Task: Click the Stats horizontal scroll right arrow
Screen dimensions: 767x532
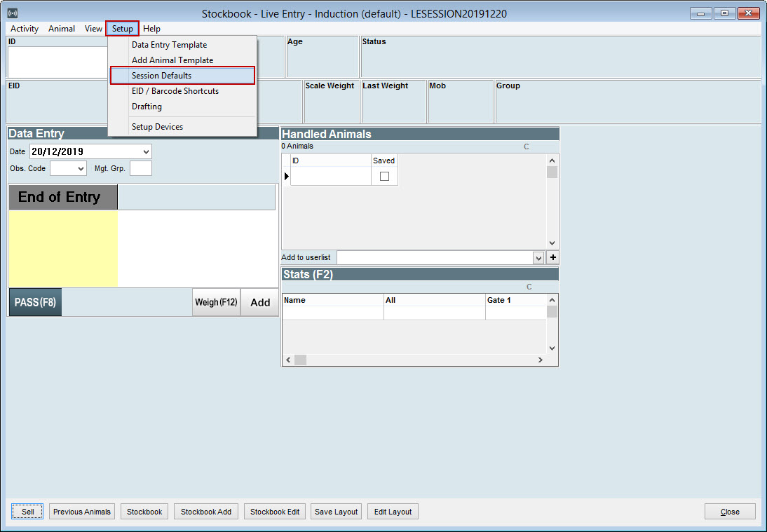Action: (540, 360)
